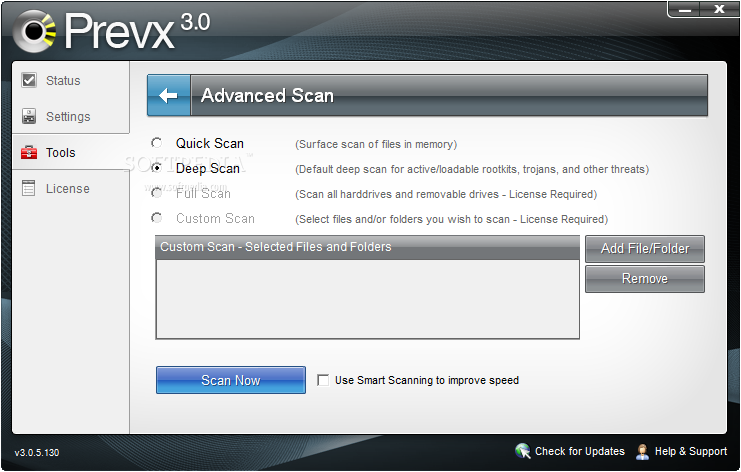Click the Help & Support person icon

pos(642,451)
